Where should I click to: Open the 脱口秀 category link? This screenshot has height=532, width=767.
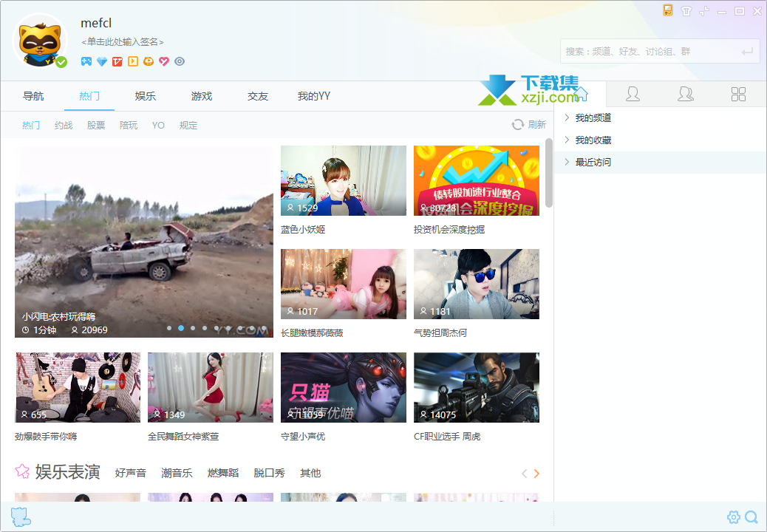click(x=269, y=473)
